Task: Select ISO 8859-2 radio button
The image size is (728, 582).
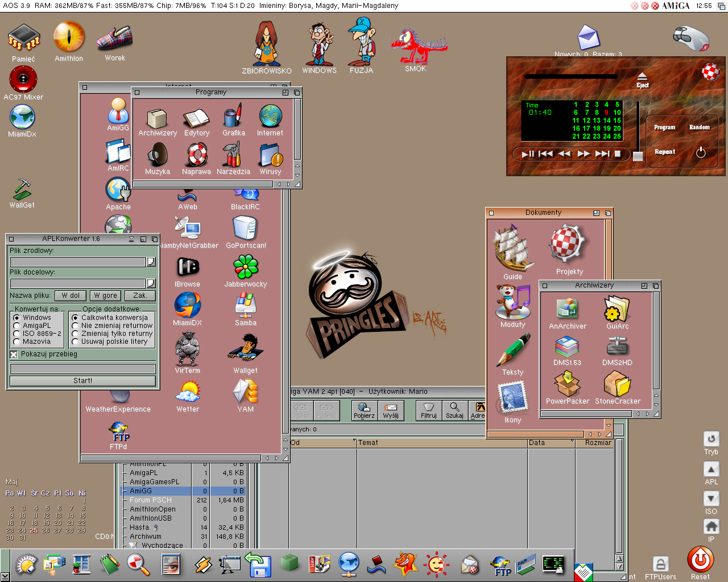Action: point(16,334)
